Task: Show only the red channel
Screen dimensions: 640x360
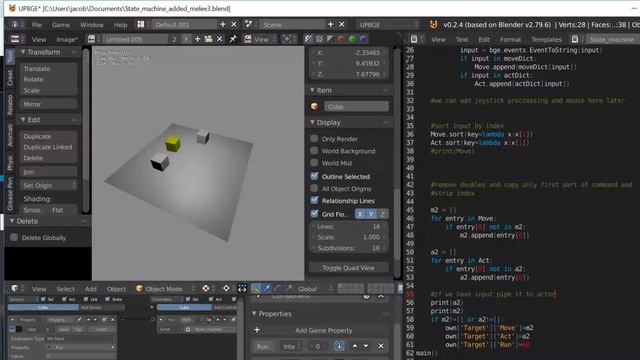Action: (x=341, y=39)
